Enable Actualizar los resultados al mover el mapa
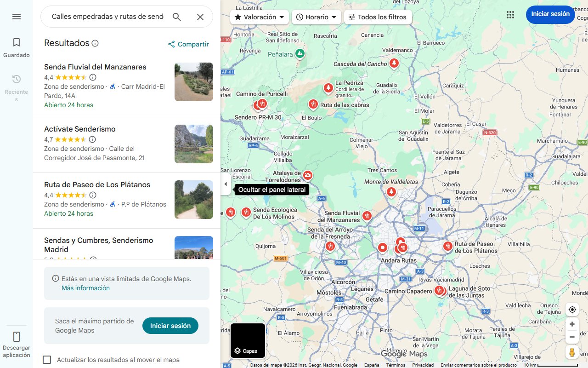The image size is (588, 368). (47, 360)
